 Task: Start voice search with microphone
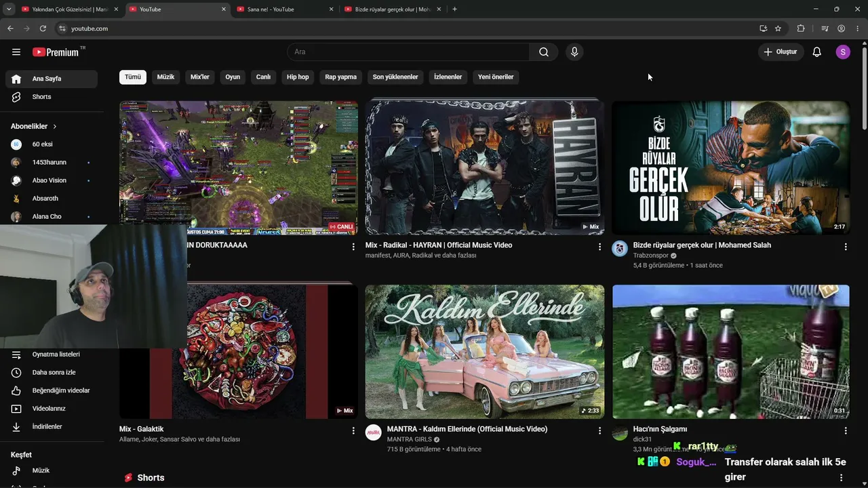(574, 52)
